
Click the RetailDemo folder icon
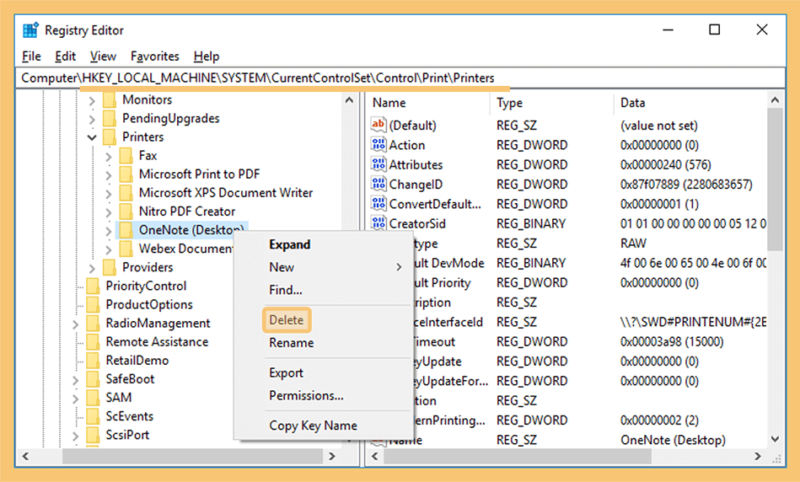click(93, 361)
